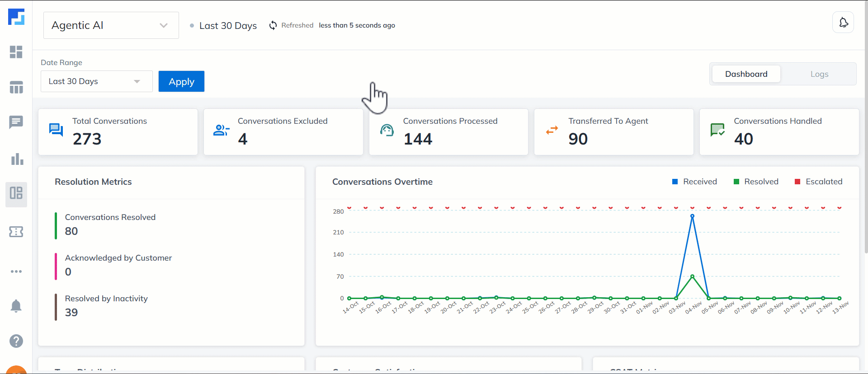Click the top-right notification bell button
The width and height of the screenshot is (868, 374).
(x=843, y=22)
